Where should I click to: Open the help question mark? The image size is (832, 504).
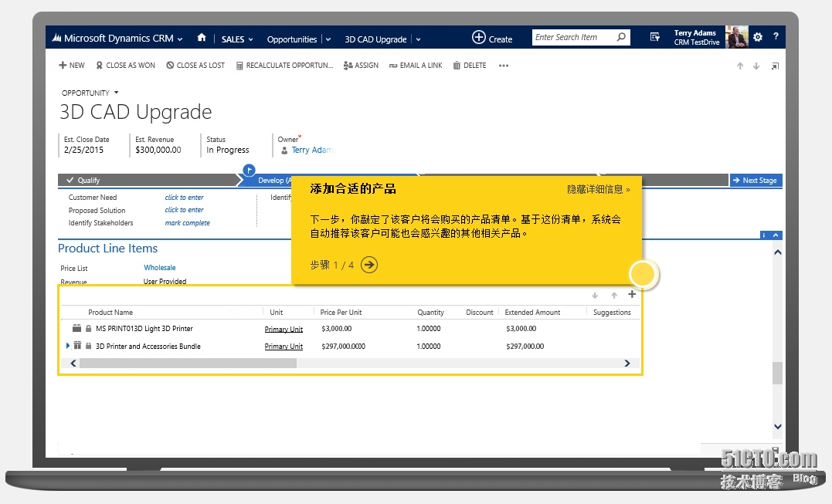point(776,36)
